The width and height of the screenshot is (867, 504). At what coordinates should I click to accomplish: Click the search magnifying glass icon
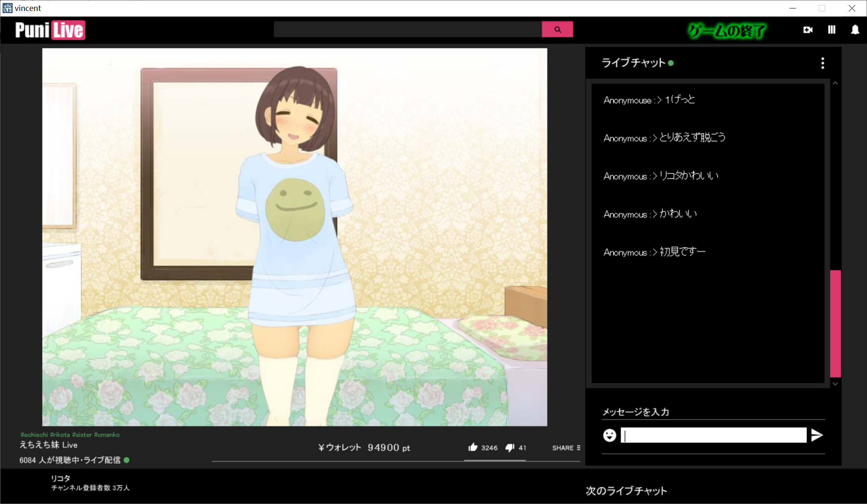557,29
